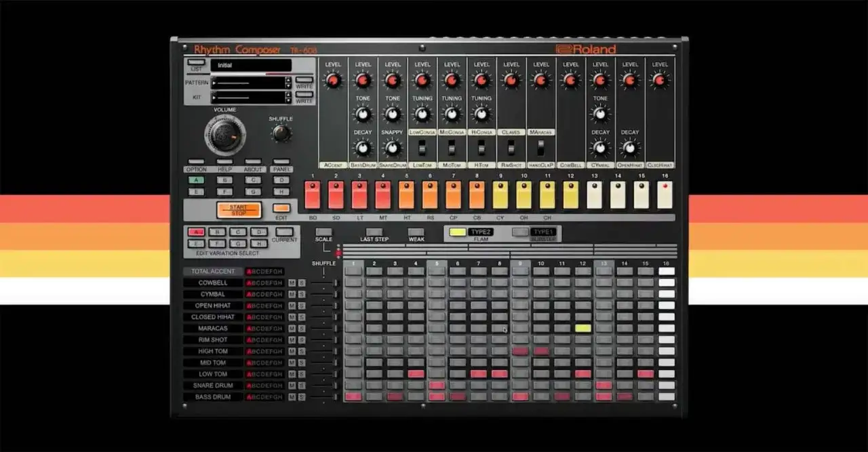Select edit variation H button
868x452 pixels.
click(259, 243)
